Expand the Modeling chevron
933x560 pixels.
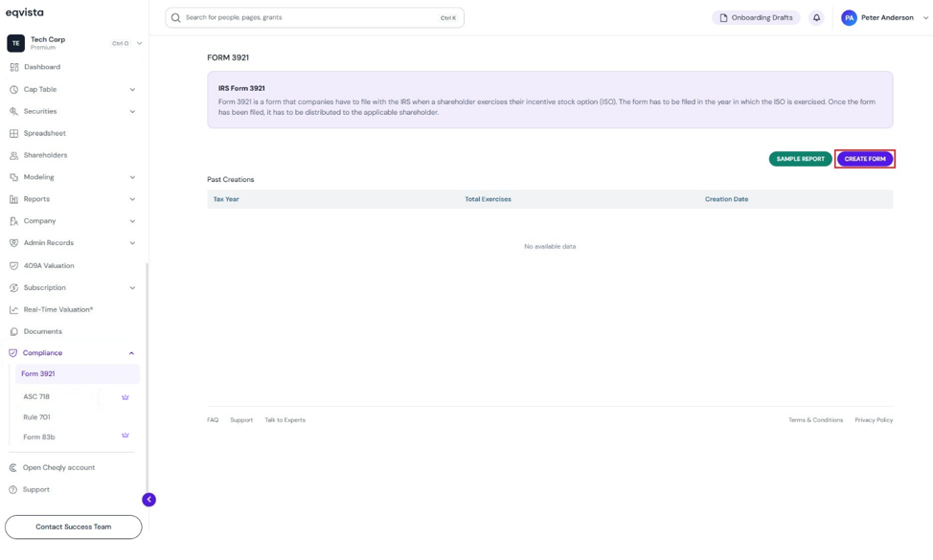pyautogui.click(x=132, y=178)
